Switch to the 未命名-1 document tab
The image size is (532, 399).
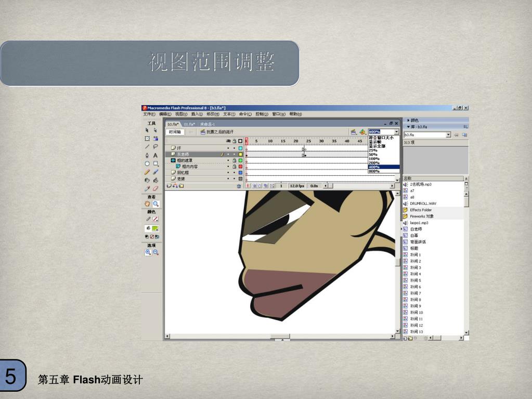click(x=207, y=124)
